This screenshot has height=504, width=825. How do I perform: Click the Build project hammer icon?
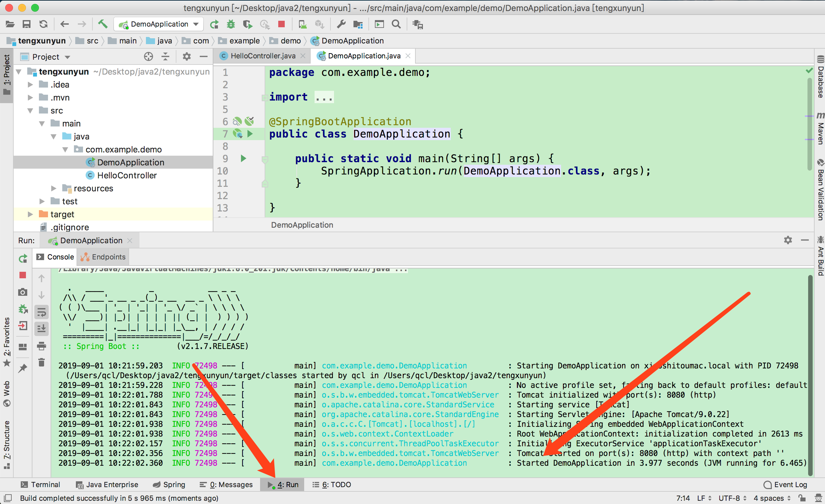click(102, 24)
